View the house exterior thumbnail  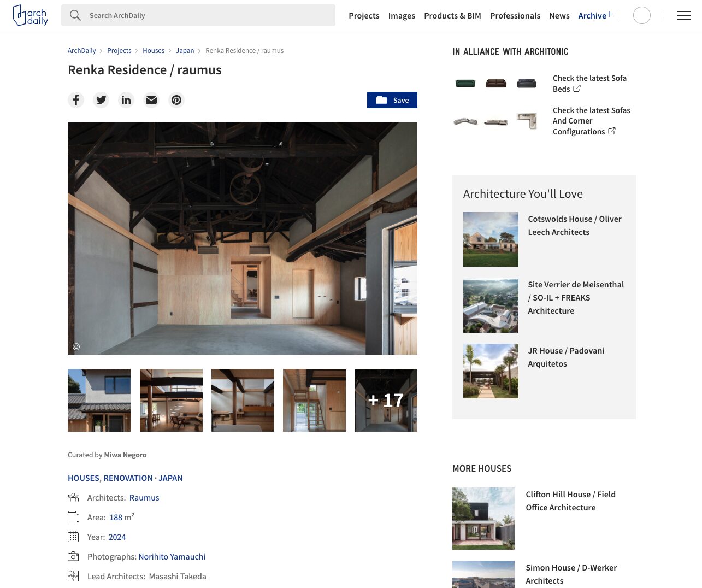[x=99, y=400]
